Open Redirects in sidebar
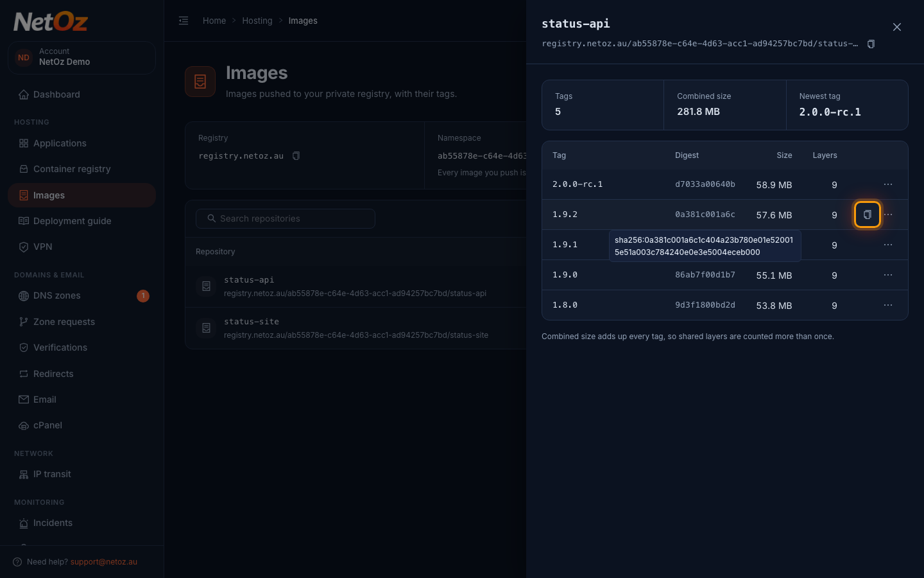 pos(81,374)
